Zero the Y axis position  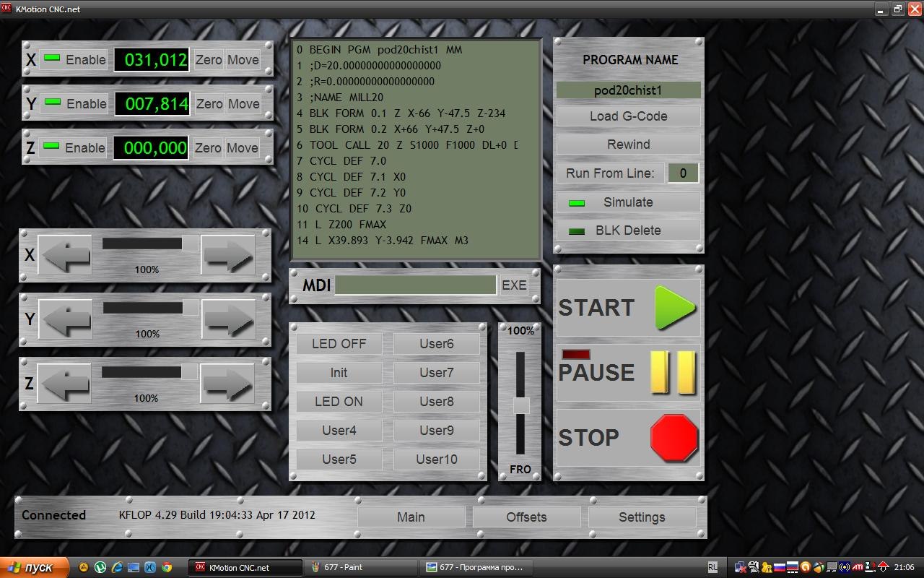[209, 104]
